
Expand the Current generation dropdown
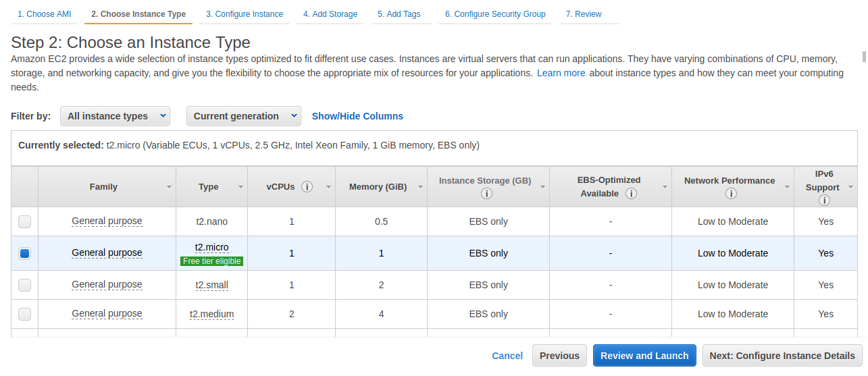click(244, 116)
